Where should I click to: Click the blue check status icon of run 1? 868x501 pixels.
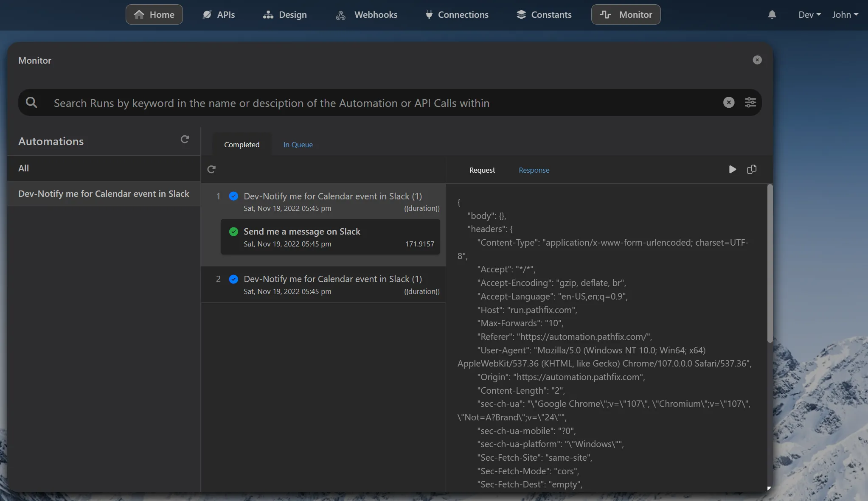click(233, 196)
